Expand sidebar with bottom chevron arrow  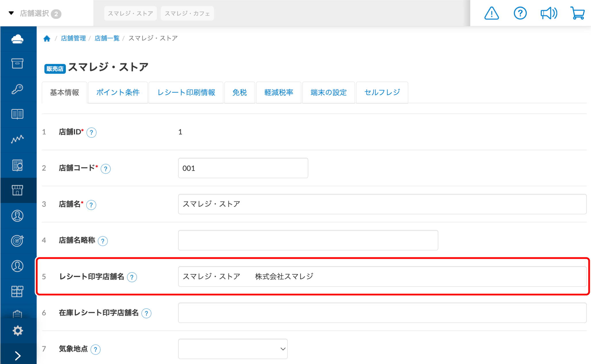coord(18,356)
